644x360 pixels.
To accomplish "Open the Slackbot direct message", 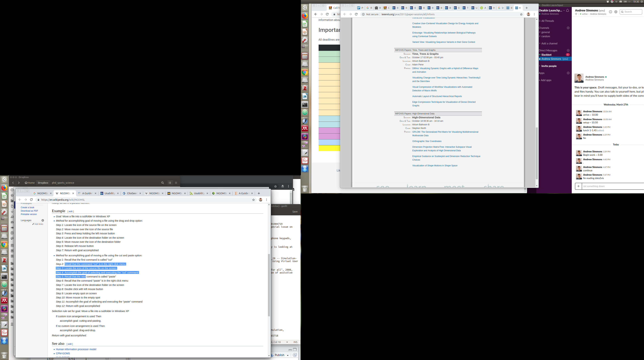I will tap(547, 55).
